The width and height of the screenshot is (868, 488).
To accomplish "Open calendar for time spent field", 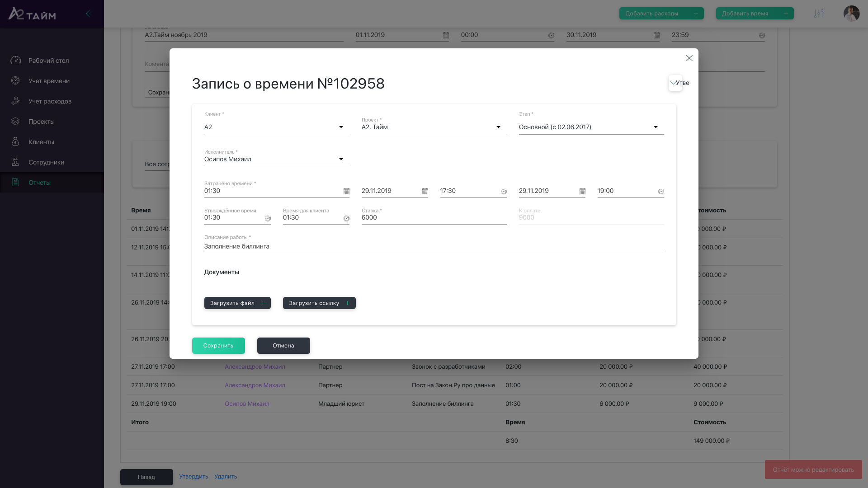I will click(x=346, y=192).
